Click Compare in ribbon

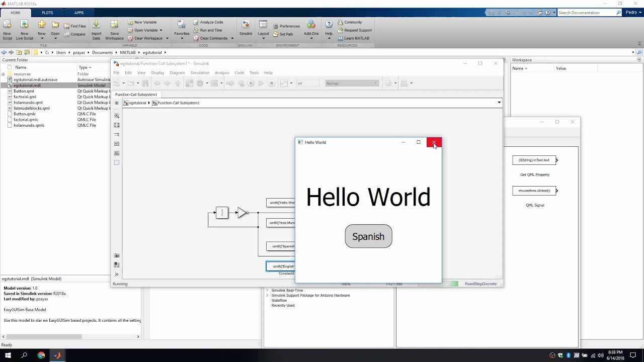pyautogui.click(x=75, y=34)
